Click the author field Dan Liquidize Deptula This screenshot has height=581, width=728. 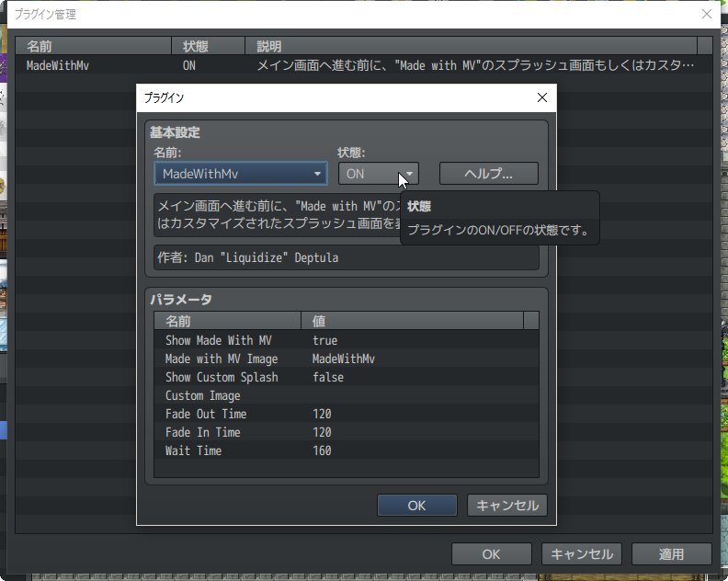[347, 257]
